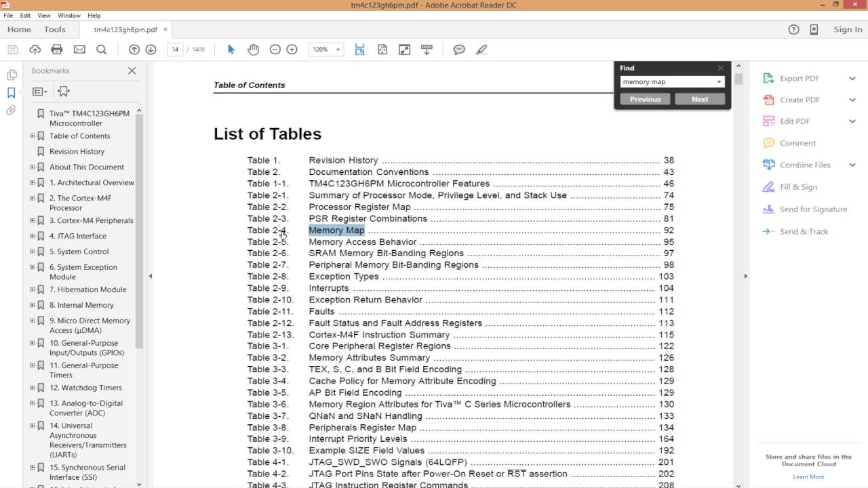The image size is (868, 488).
Task: Open the Help menu
Action: click(94, 15)
